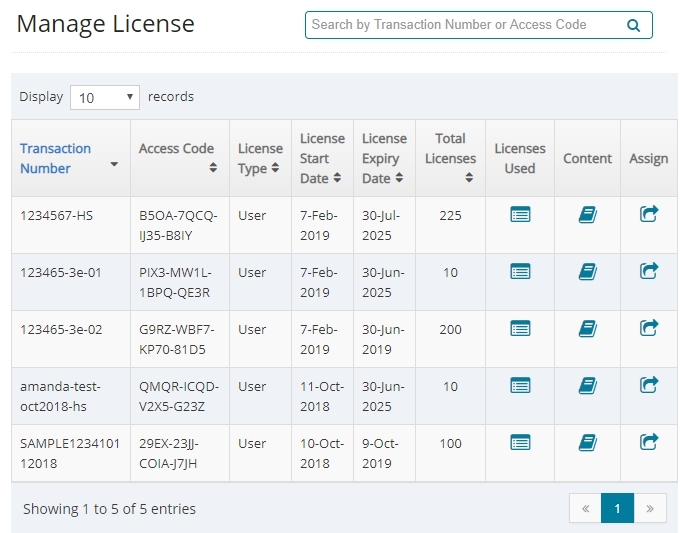Click the next page arrow button
Viewport: 680px width, 533px height.
pyautogui.click(x=650, y=509)
